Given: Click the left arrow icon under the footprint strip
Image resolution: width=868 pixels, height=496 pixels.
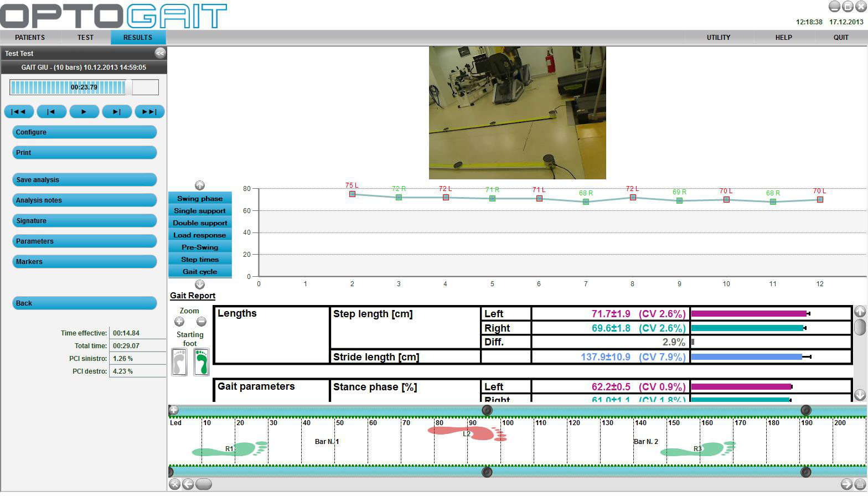Looking at the screenshot, I should pos(188,484).
